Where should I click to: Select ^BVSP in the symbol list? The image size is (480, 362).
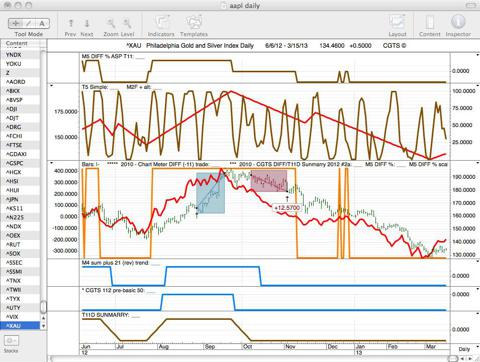[x=20, y=100]
